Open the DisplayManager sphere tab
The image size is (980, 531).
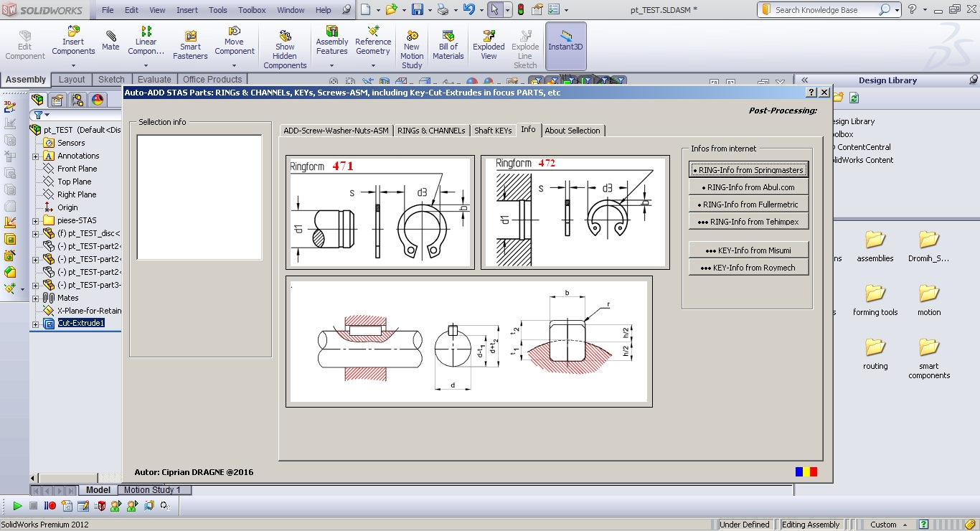tap(98, 100)
